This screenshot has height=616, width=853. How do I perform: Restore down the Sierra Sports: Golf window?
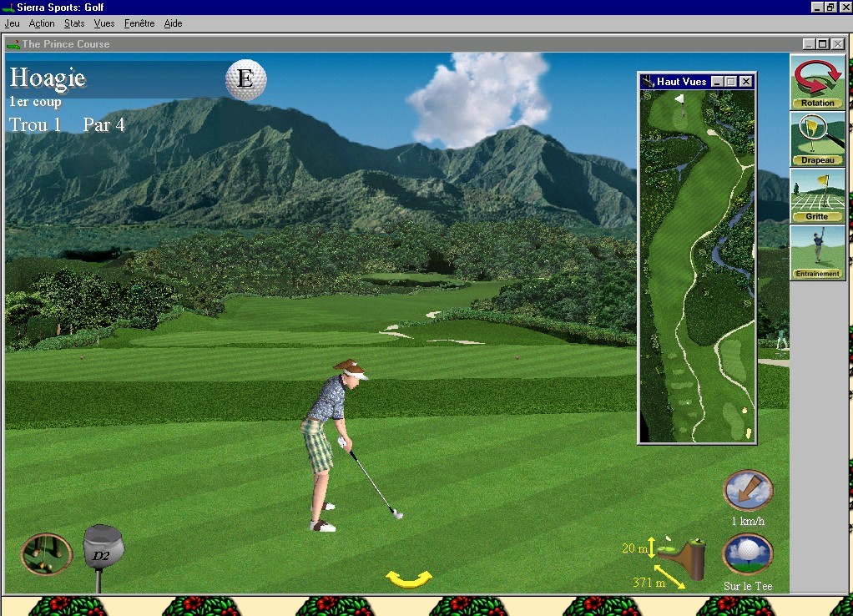(x=830, y=7)
